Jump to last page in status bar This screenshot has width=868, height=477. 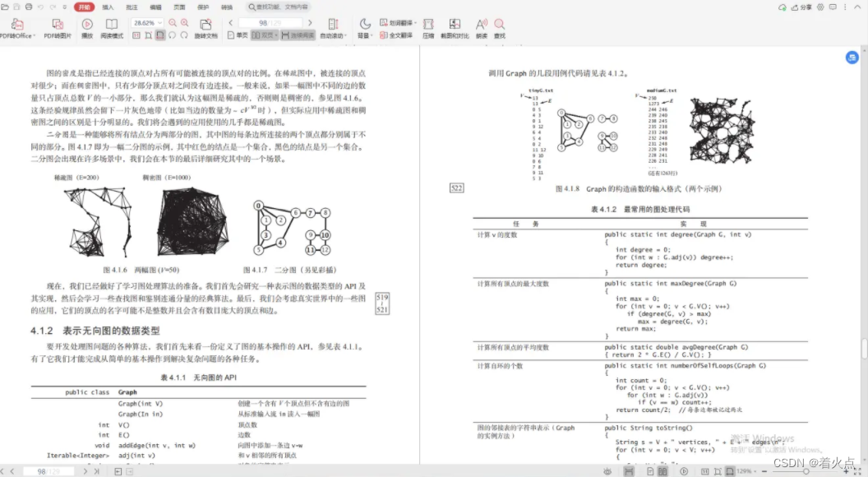(x=97, y=471)
